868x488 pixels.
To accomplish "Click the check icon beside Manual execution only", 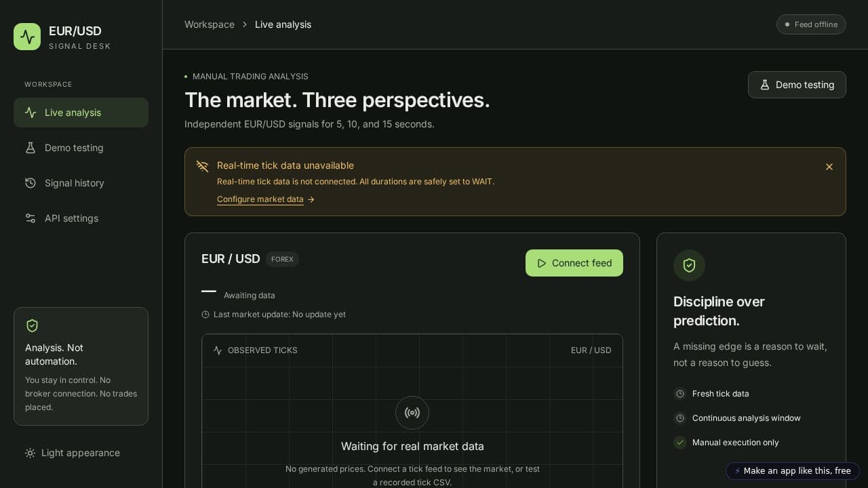I will 680,443.
